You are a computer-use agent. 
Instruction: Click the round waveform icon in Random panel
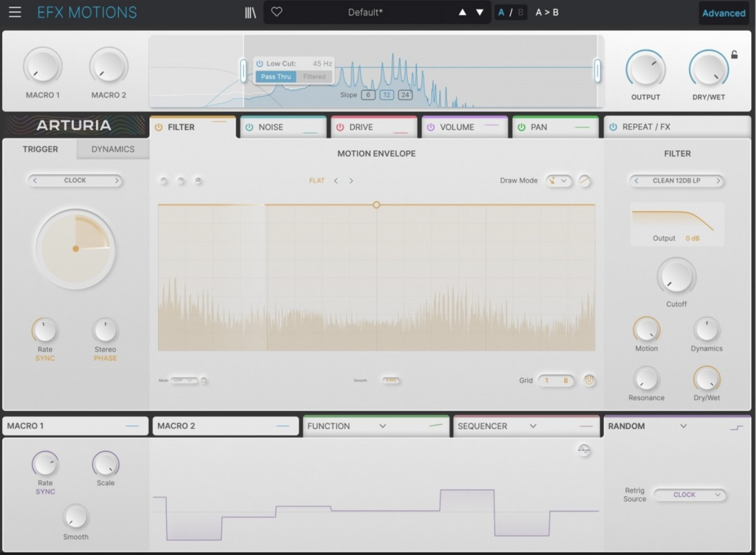tap(584, 450)
